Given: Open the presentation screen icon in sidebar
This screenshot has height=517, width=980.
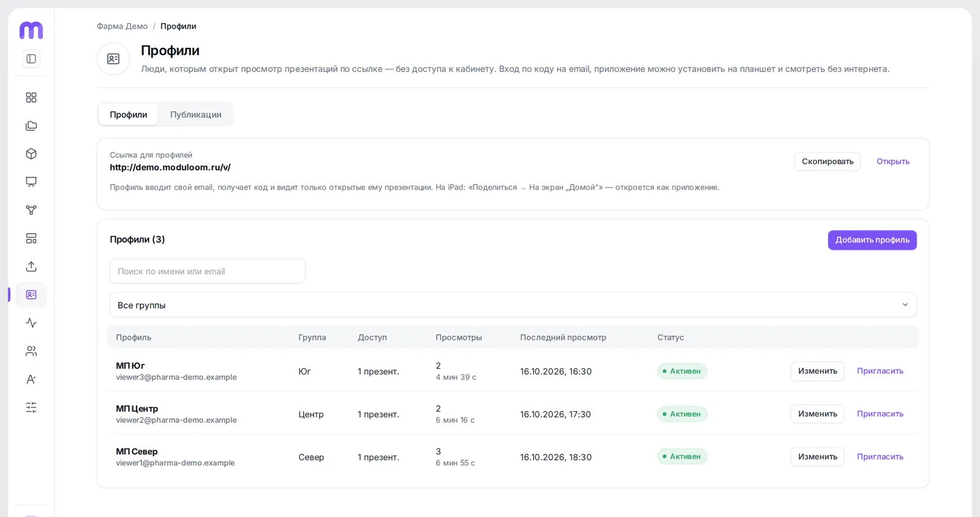Looking at the screenshot, I should click(x=31, y=182).
